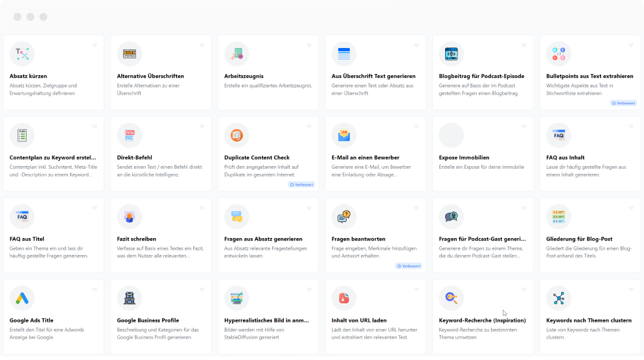Click the E-Mail an einen Bewerber title

pyautogui.click(x=365, y=158)
